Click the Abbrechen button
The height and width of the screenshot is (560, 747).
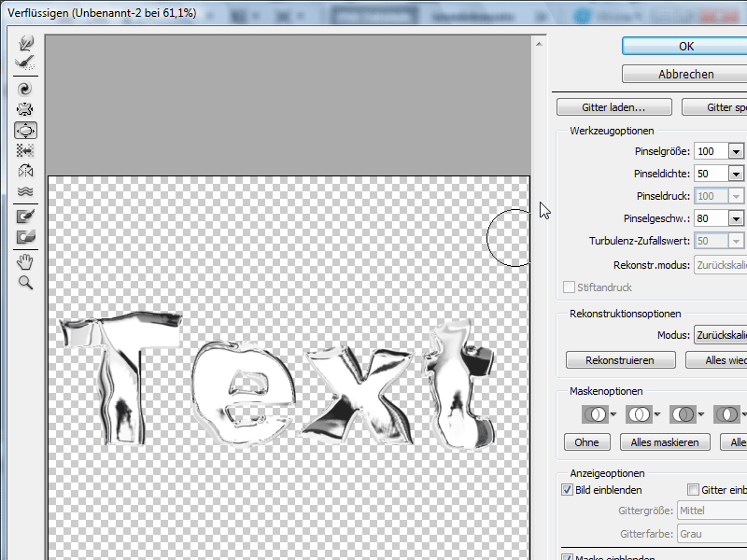[x=685, y=75]
